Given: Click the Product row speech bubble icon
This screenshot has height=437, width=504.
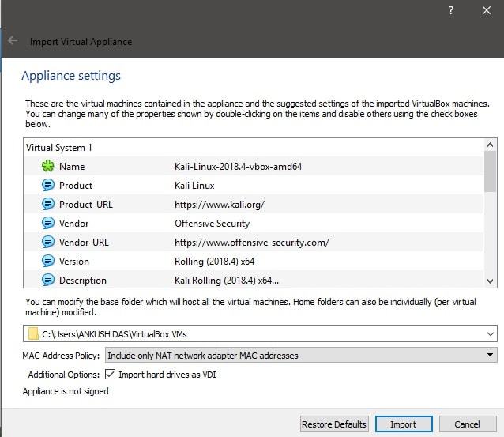Looking at the screenshot, I should (47, 186).
